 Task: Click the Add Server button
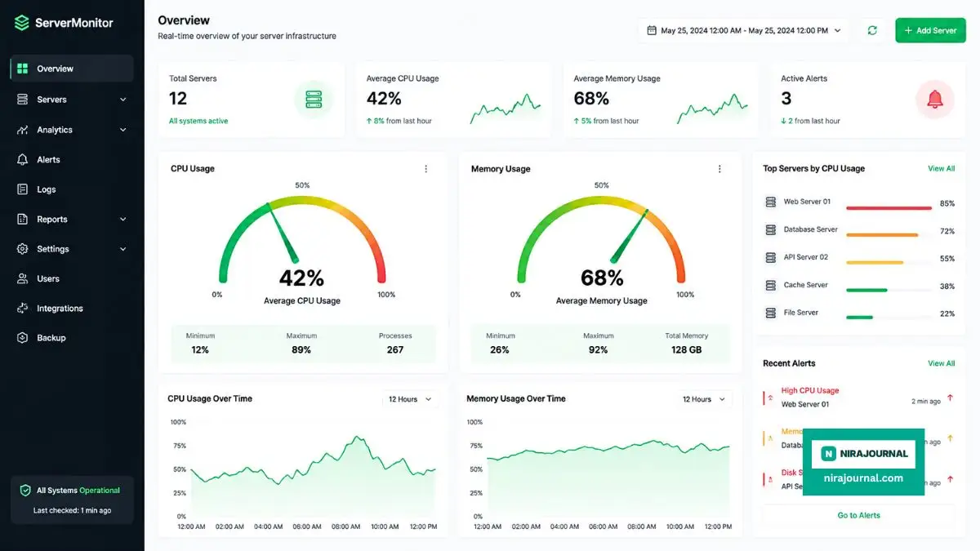coord(930,30)
